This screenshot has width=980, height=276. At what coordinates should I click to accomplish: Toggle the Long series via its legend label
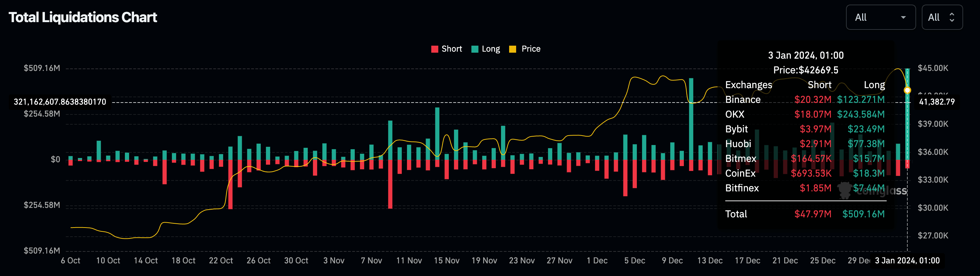[491, 49]
